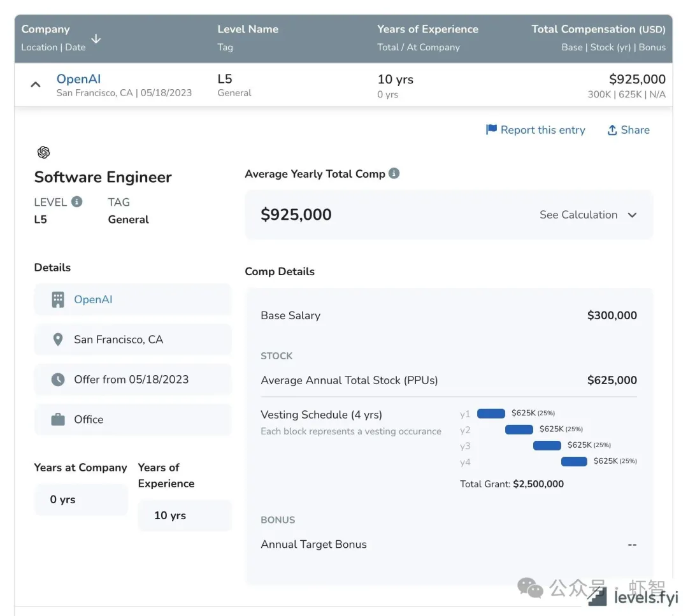The width and height of the screenshot is (688, 616).
Task: Click the building icon in the OpenAI detail row
Action: point(58,299)
